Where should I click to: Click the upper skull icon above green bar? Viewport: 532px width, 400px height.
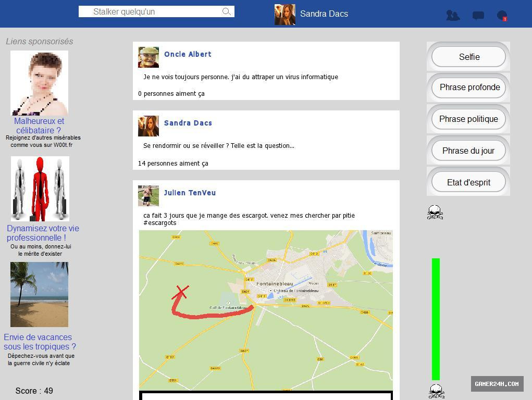pyautogui.click(x=435, y=213)
